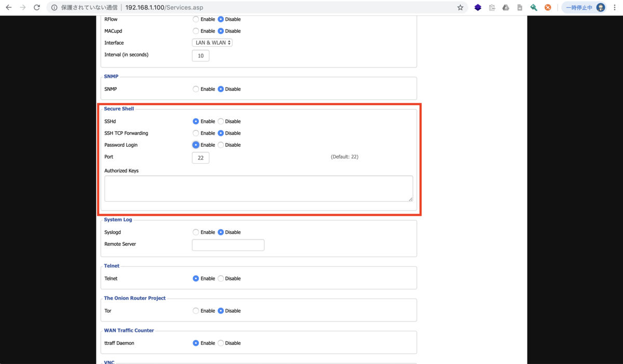The image size is (623, 364).
Task: Disable SNMP
Action: pyautogui.click(x=221, y=89)
